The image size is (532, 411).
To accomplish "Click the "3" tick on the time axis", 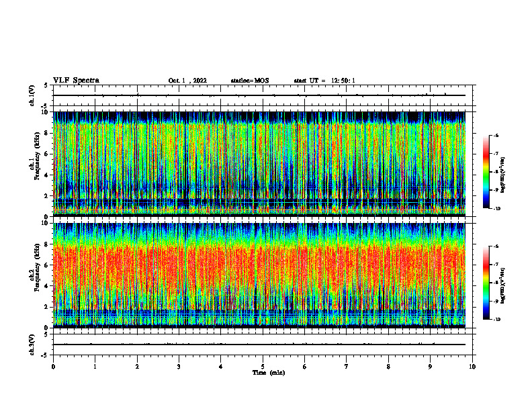I will point(179,367).
